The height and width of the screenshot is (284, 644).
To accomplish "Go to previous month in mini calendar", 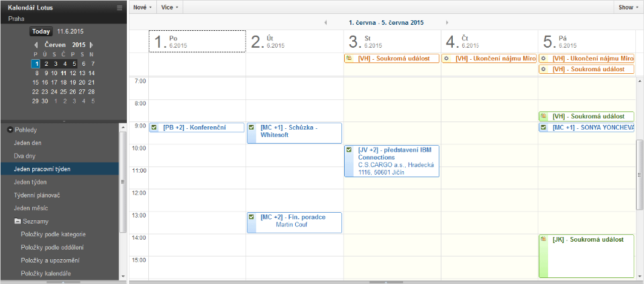I will click(x=36, y=44).
